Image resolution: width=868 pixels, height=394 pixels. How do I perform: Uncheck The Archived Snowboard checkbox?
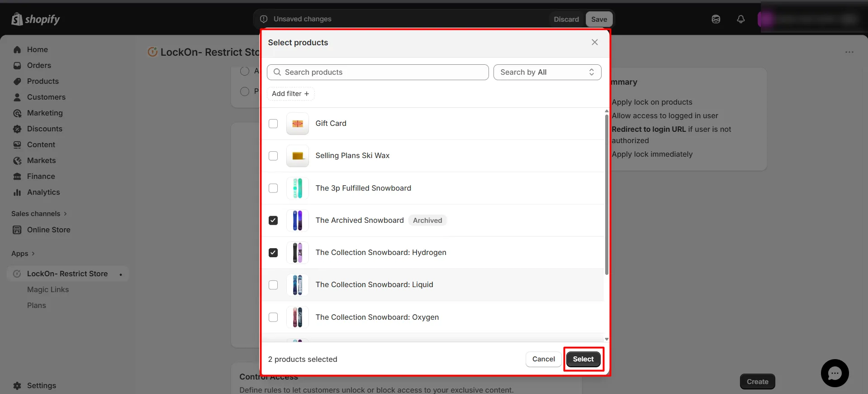pos(273,221)
